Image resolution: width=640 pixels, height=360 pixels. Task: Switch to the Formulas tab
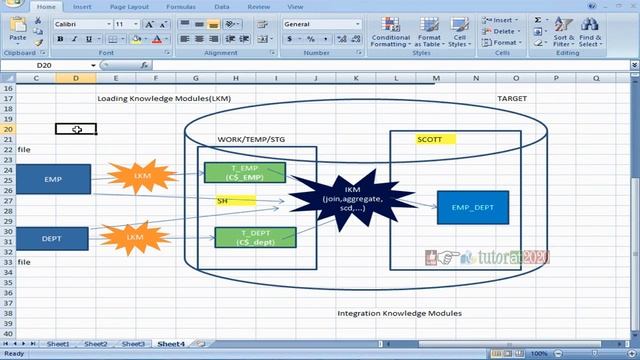[x=181, y=7]
